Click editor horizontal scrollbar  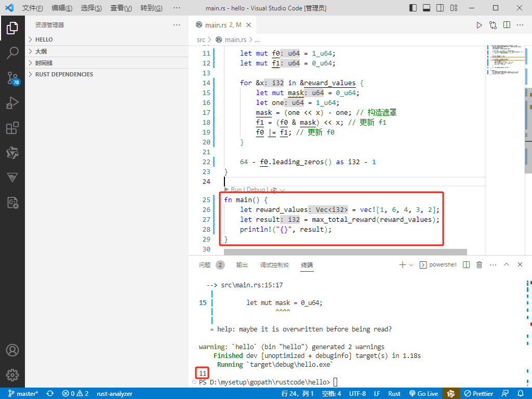[x=345, y=252]
